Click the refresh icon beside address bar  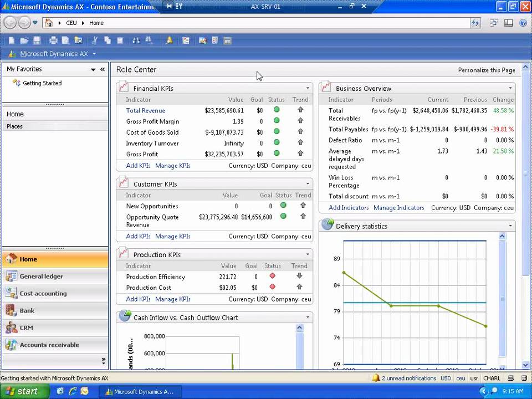click(475, 23)
